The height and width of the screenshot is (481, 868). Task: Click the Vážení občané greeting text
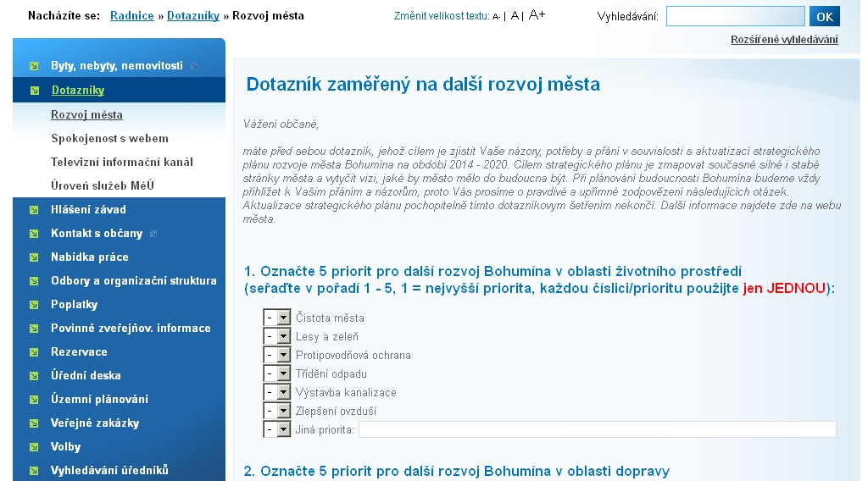pos(281,124)
